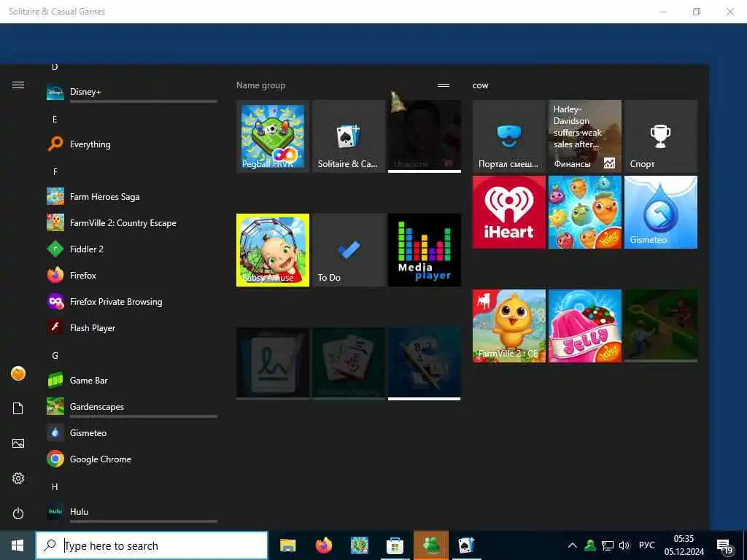Open the FarmVille 2: CE tile

tap(508, 326)
